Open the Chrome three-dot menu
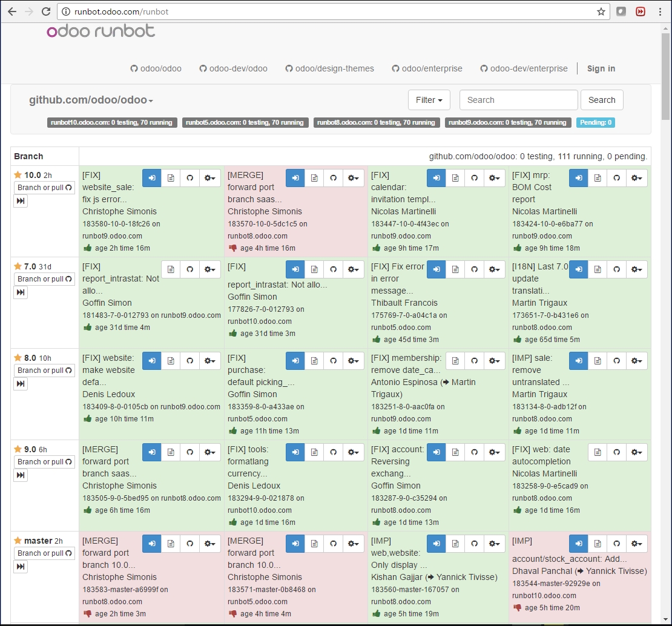 (x=660, y=12)
